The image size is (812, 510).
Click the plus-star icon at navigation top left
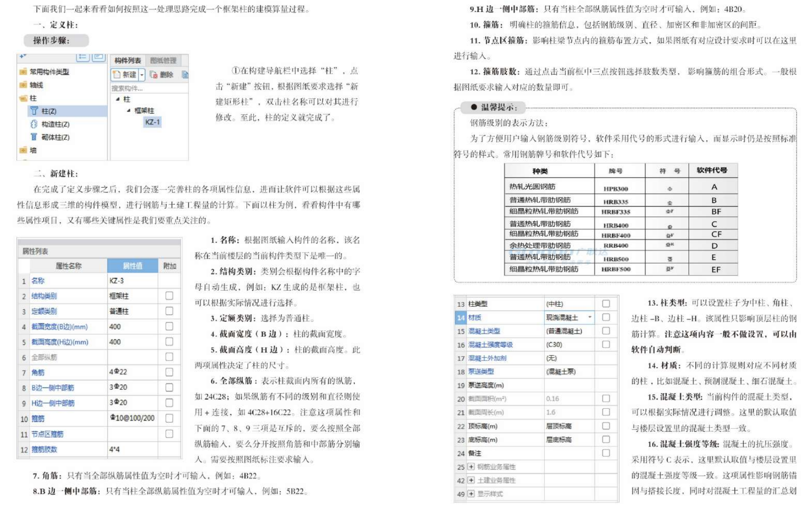point(23,56)
